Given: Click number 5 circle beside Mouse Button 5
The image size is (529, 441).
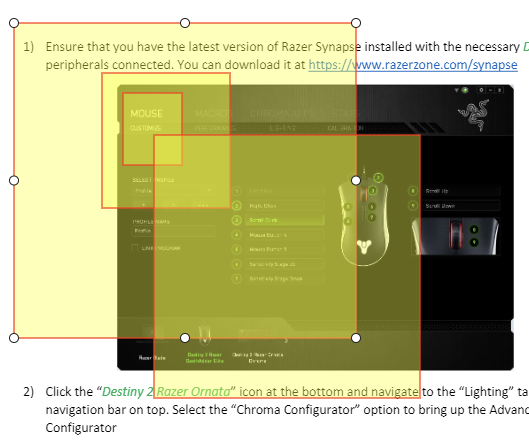Looking at the screenshot, I should pyautogui.click(x=236, y=249).
